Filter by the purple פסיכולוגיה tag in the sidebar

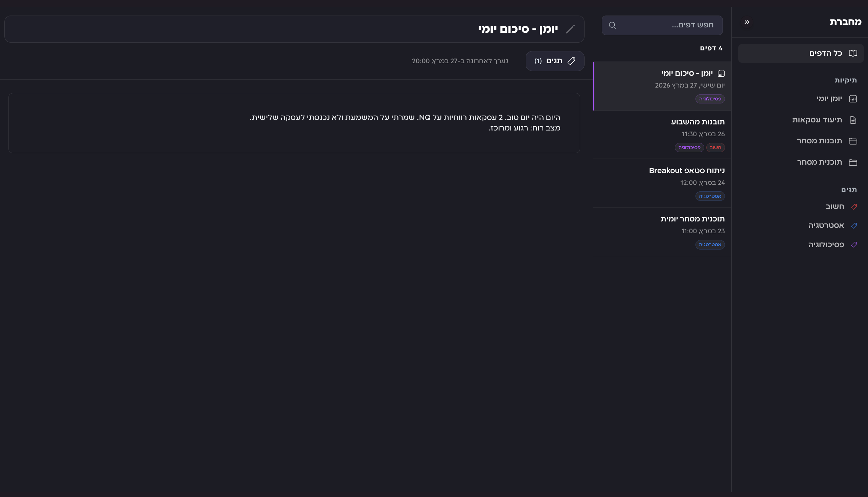(x=826, y=245)
